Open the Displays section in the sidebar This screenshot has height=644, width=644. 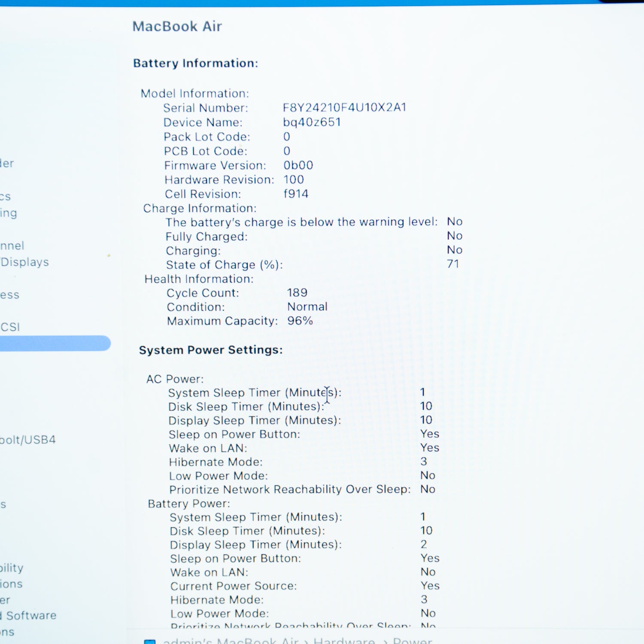[24, 262]
